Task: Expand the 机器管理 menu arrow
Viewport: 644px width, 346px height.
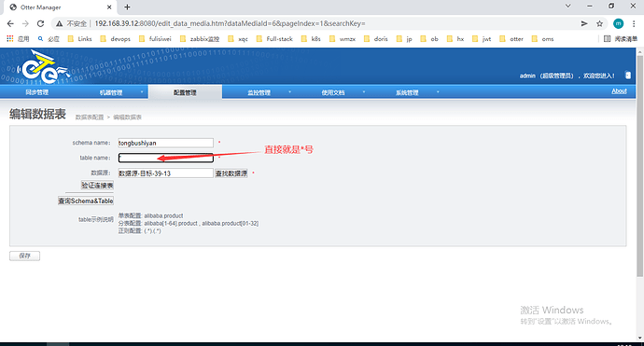Action: point(142,92)
